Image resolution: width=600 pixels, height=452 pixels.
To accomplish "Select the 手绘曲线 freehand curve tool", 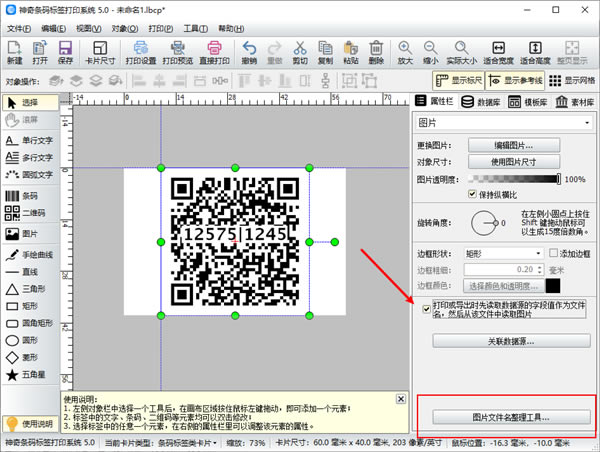I will (x=30, y=253).
